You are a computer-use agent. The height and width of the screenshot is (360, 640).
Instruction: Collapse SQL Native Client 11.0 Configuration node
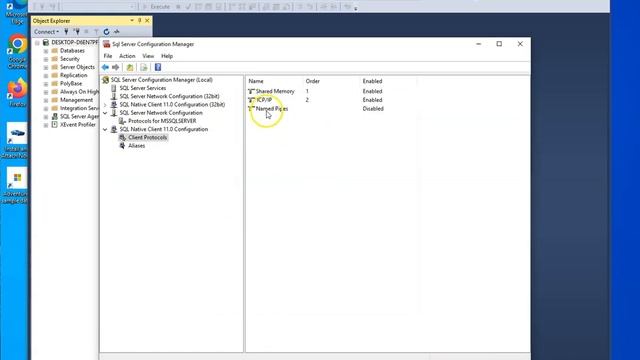pyautogui.click(x=105, y=129)
